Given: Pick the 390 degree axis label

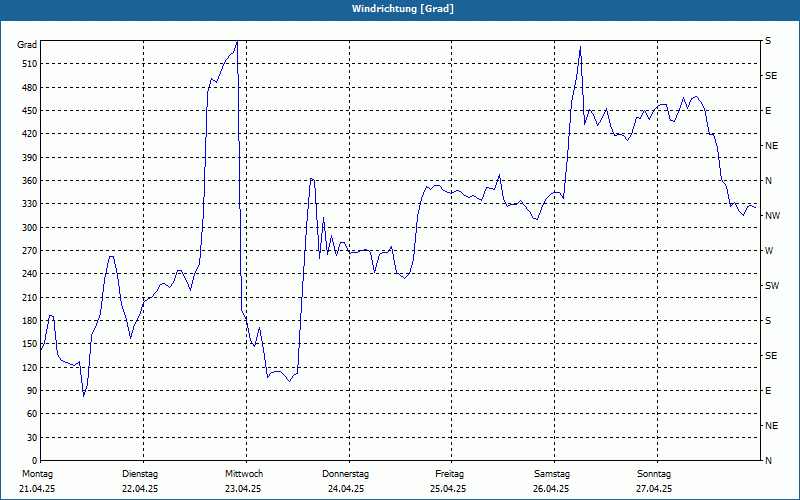Looking at the screenshot, I should click(30, 157).
